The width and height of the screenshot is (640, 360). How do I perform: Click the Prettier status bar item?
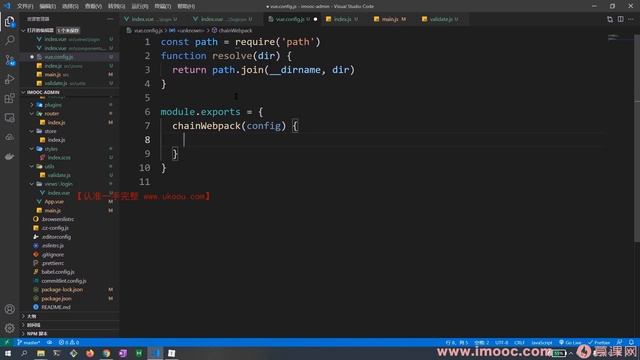pos(599,342)
